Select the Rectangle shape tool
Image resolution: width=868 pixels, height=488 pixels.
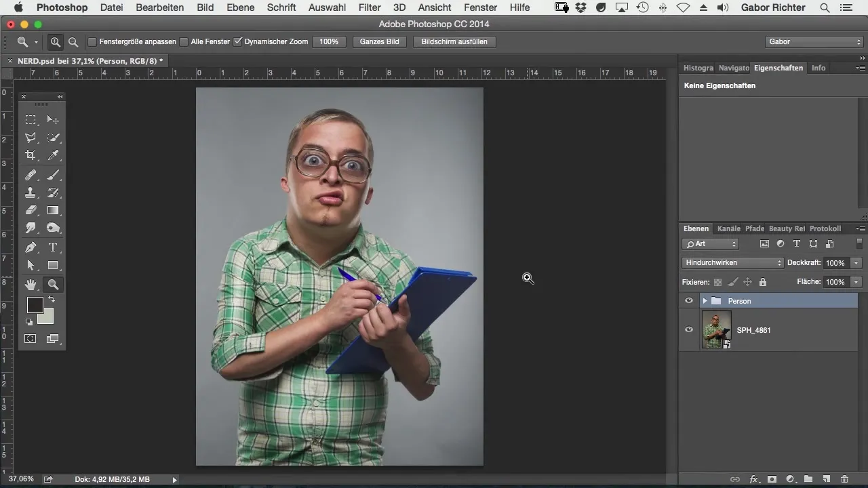(53, 265)
